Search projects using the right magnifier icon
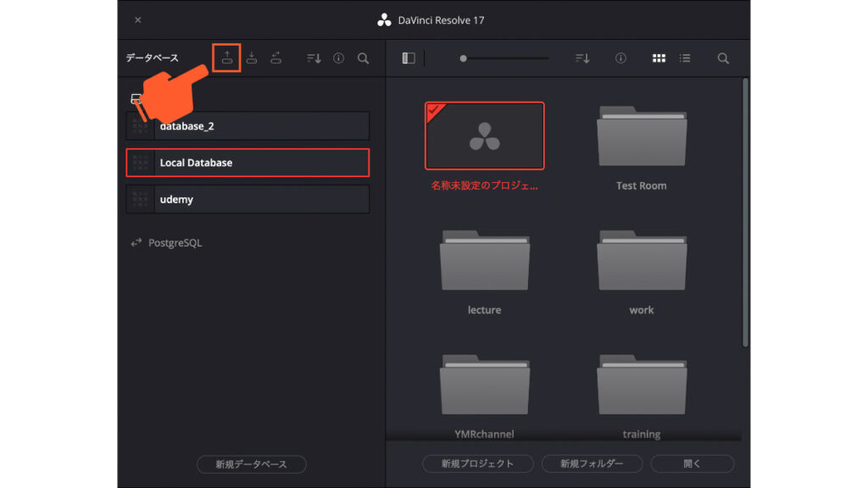Screen dimensions: 868x488 (723, 58)
